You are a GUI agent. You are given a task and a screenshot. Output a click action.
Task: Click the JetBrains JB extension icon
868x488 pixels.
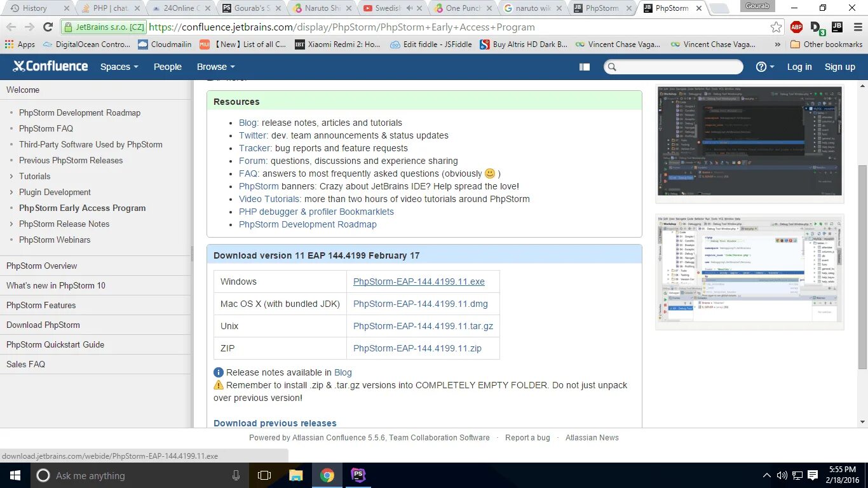pyautogui.click(x=837, y=27)
